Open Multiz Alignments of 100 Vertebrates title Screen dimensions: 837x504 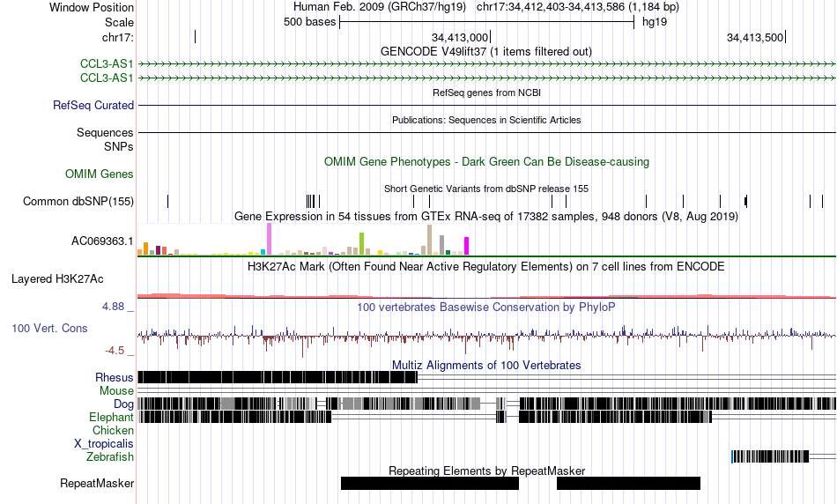point(486,365)
